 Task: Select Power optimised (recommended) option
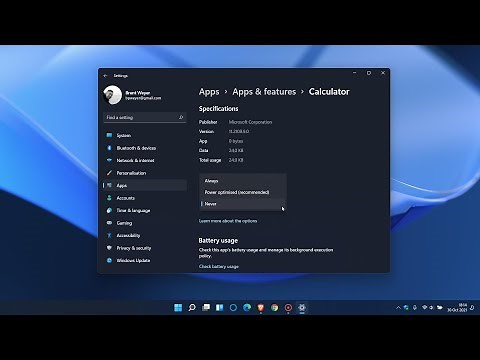pos(243,192)
